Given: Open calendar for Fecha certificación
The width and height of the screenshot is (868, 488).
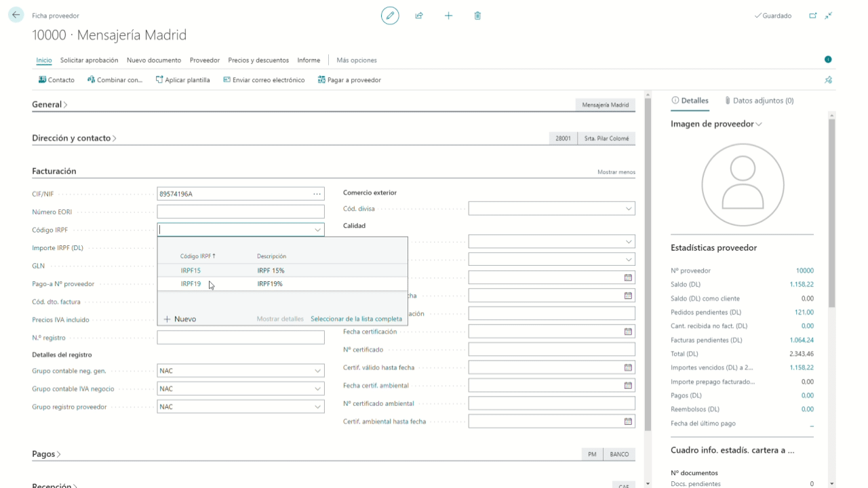Looking at the screenshot, I should pyautogui.click(x=628, y=331).
